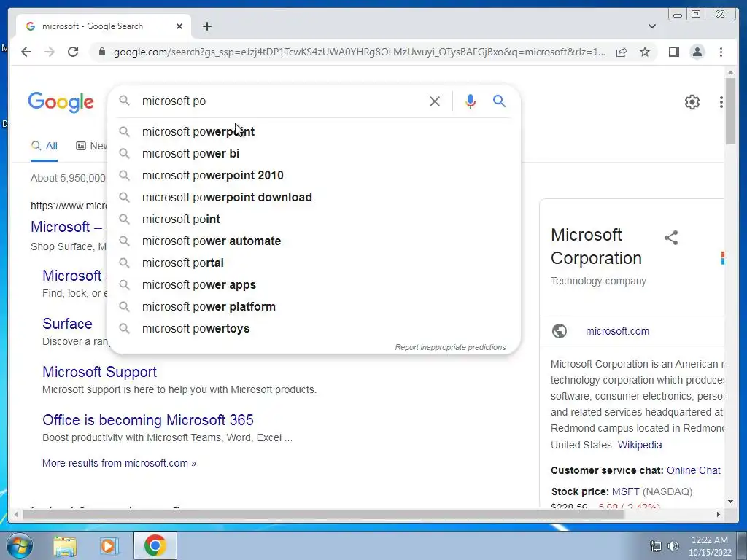Click the address bar URL
The image size is (747, 560).
(x=360, y=52)
